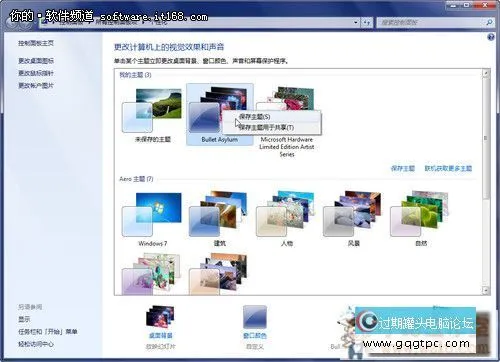
Task: Choose 保存主题(S) in the context menu
Action: (272, 117)
